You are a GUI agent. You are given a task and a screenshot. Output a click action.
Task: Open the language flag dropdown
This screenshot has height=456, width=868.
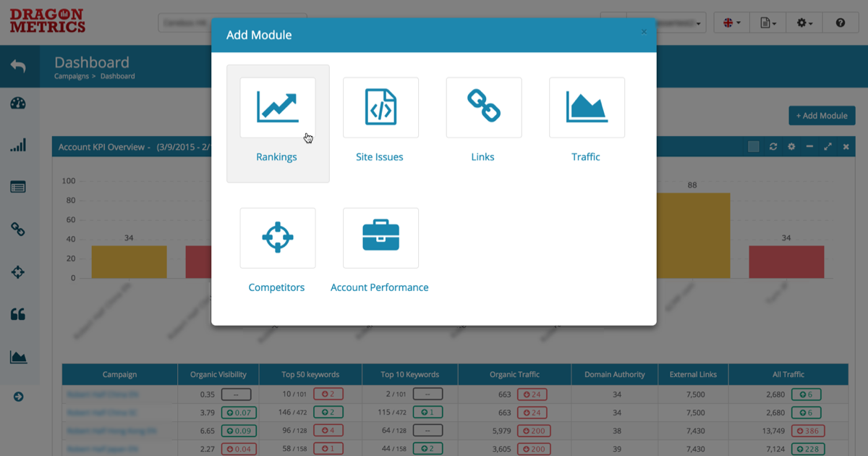pyautogui.click(x=731, y=22)
